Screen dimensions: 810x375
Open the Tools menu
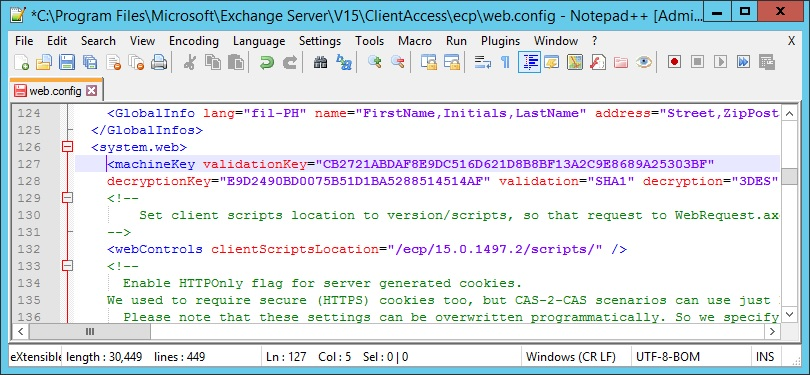click(x=369, y=41)
